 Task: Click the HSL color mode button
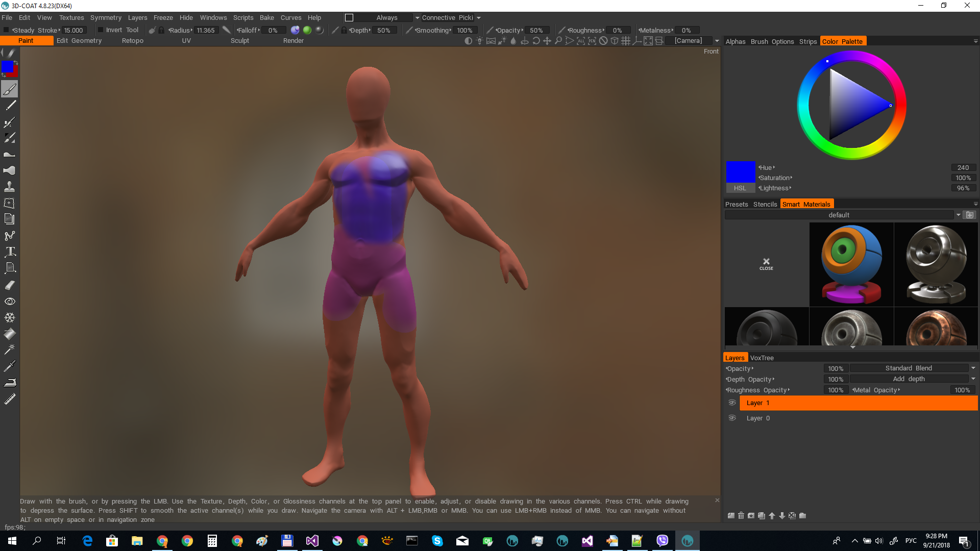[740, 188]
